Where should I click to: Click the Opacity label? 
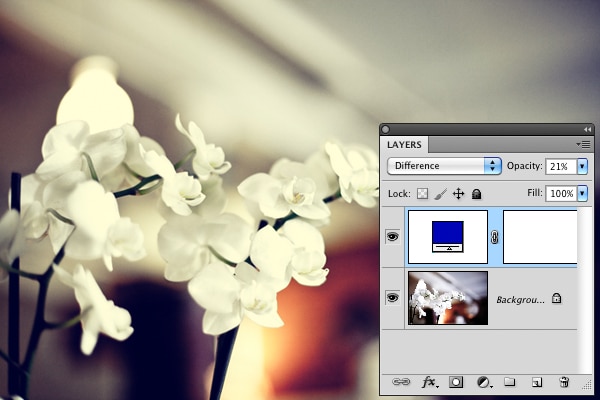[525, 166]
